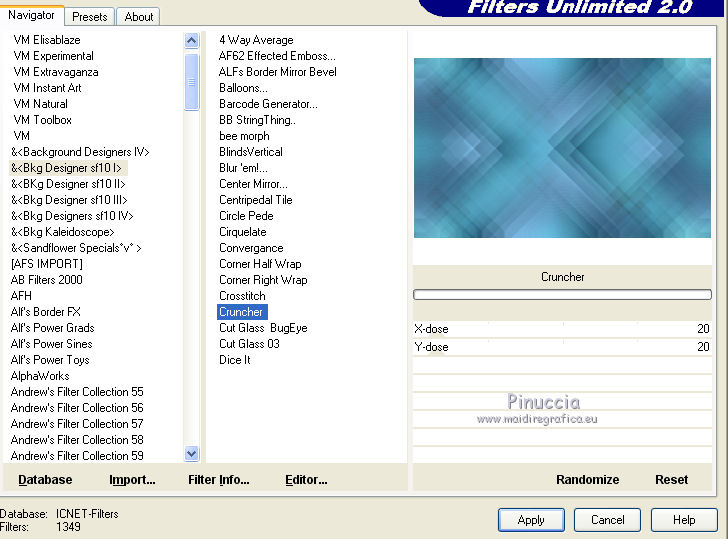Choose Balloons... filter
Viewport: 728px width, 539px height.
click(243, 88)
